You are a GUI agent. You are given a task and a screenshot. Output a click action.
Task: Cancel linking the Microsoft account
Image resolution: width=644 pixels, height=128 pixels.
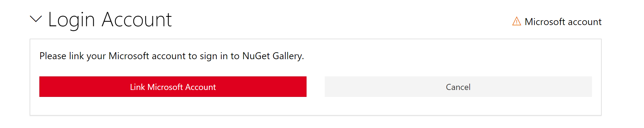458,87
